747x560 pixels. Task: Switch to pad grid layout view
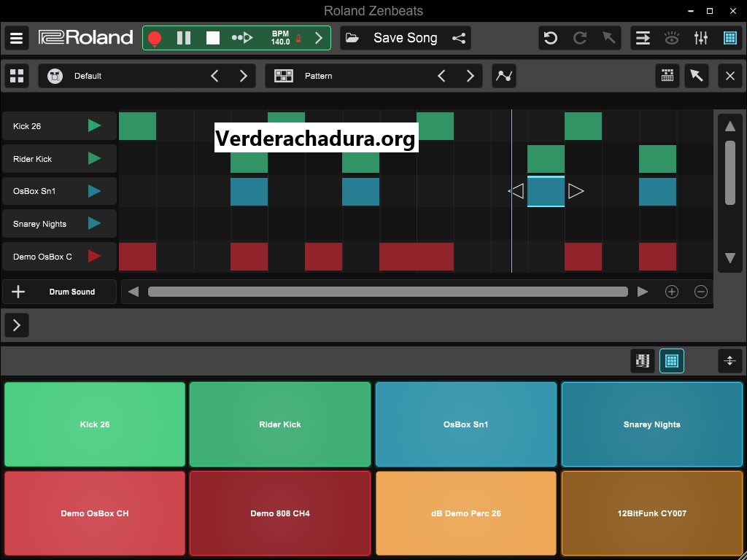pos(672,361)
